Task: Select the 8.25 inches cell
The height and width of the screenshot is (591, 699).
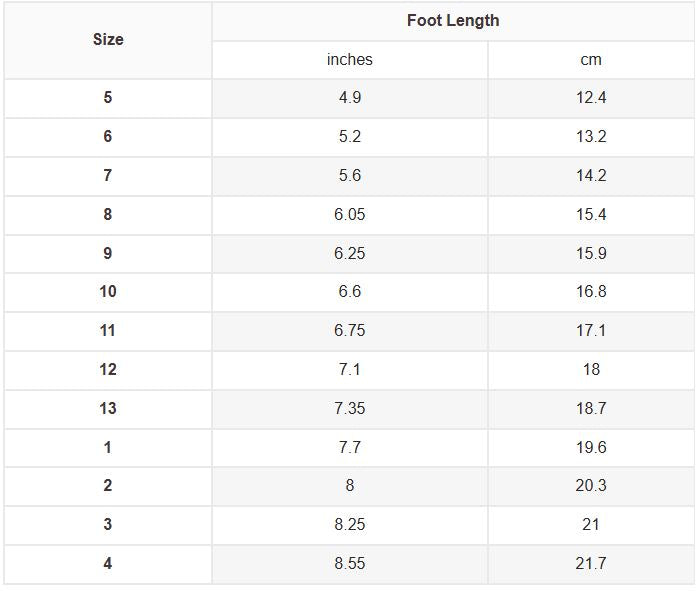Action: click(x=350, y=525)
